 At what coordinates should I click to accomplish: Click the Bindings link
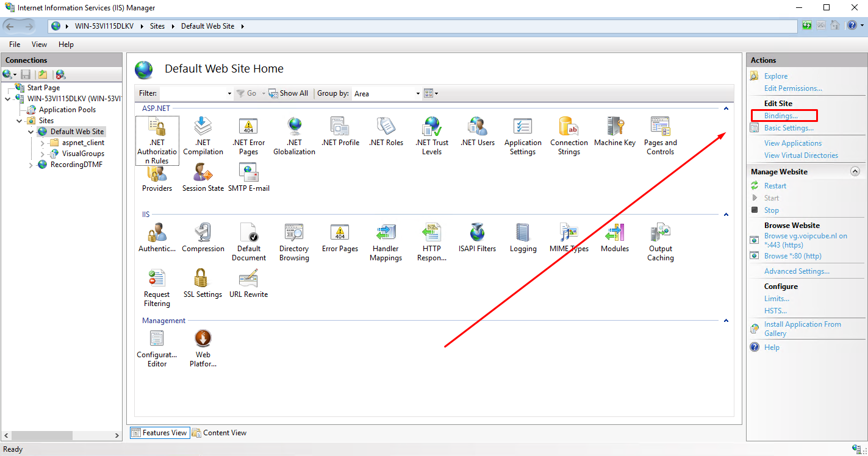coord(781,116)
